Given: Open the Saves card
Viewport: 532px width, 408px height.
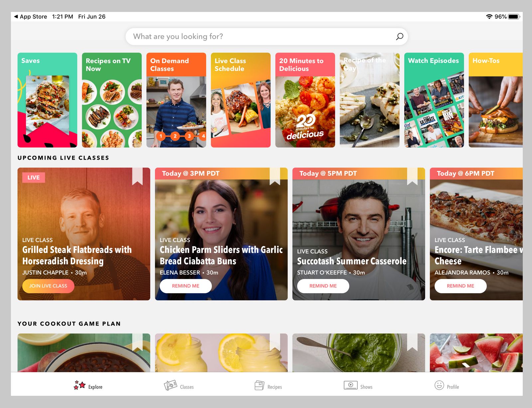Looking at the screenshot, I should (x=48, y=100).
